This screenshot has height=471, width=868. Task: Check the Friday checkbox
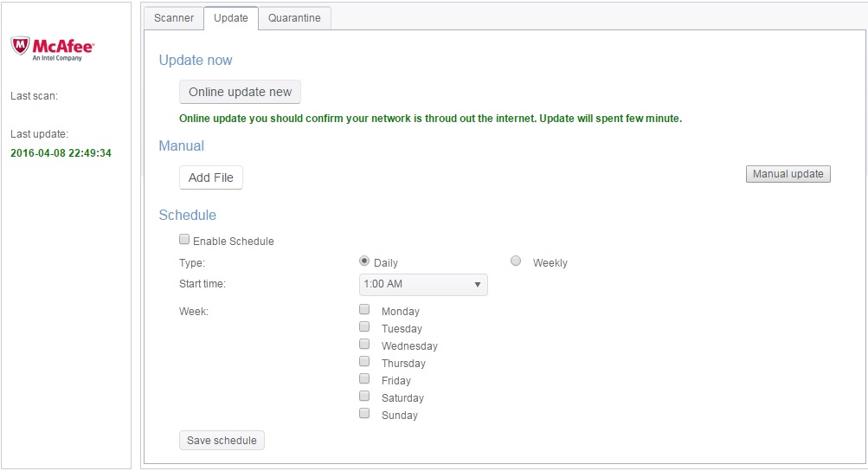pyautogui.click(x=364, y=378)
